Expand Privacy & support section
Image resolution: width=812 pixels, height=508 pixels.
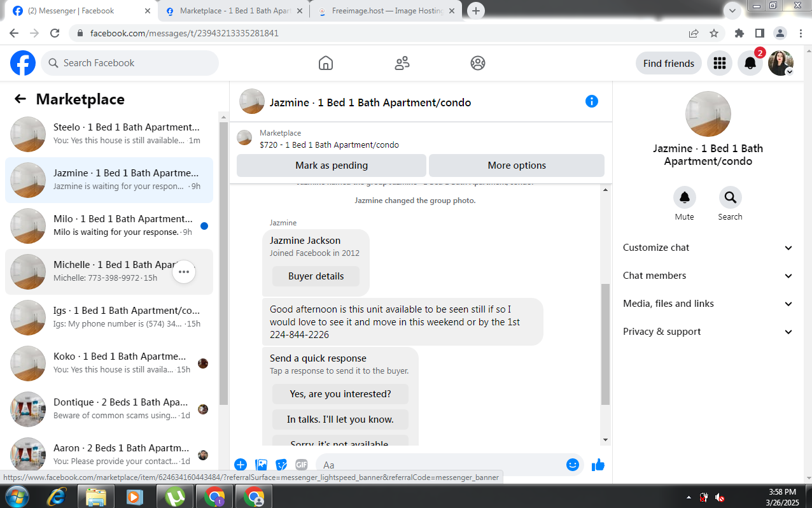708,332
